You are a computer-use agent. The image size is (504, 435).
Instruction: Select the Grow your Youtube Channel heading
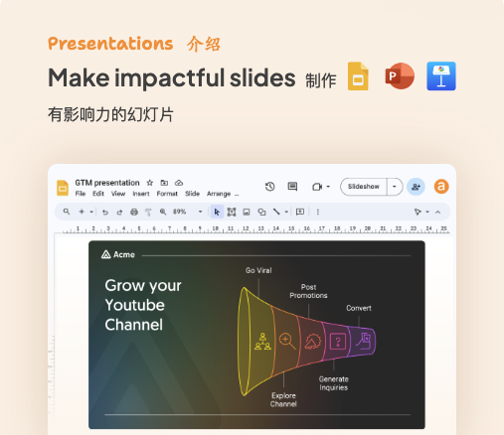coord(143,305)
